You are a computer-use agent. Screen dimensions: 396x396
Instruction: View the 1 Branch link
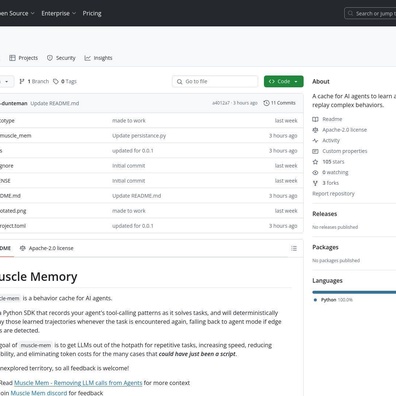[34, 81]
